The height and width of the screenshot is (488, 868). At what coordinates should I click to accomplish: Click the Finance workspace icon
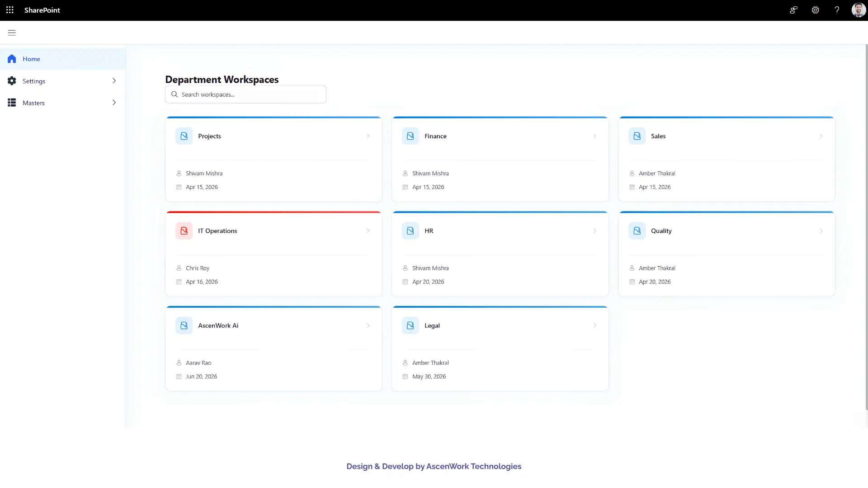[x=410, y=136]
